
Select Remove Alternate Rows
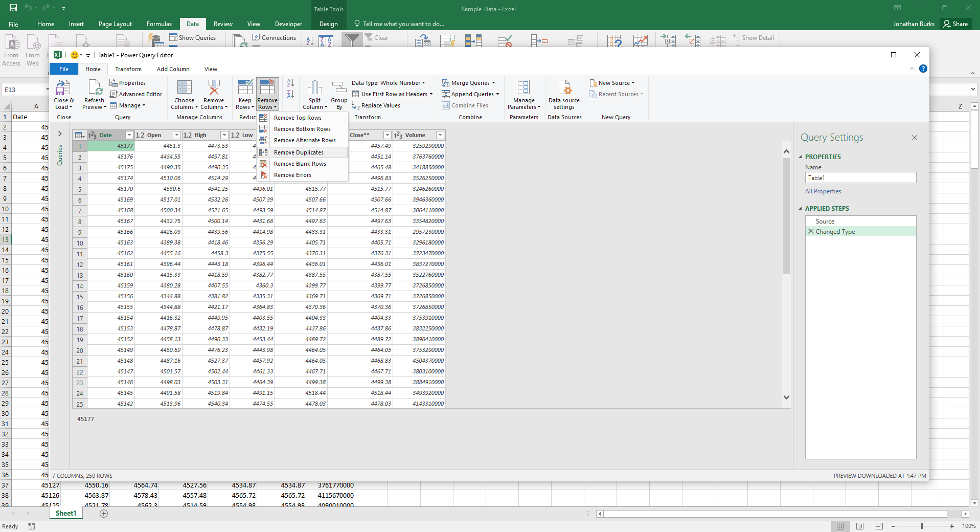point(303,140)
